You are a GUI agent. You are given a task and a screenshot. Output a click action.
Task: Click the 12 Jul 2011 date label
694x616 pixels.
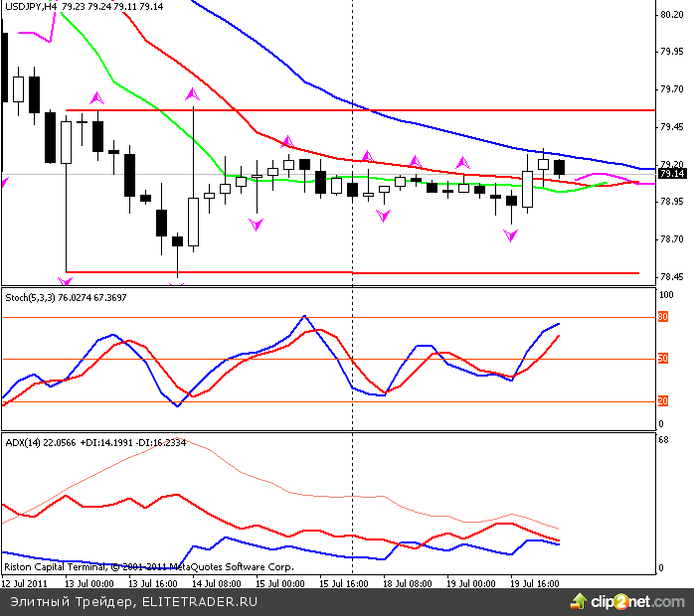coord(25,582)
